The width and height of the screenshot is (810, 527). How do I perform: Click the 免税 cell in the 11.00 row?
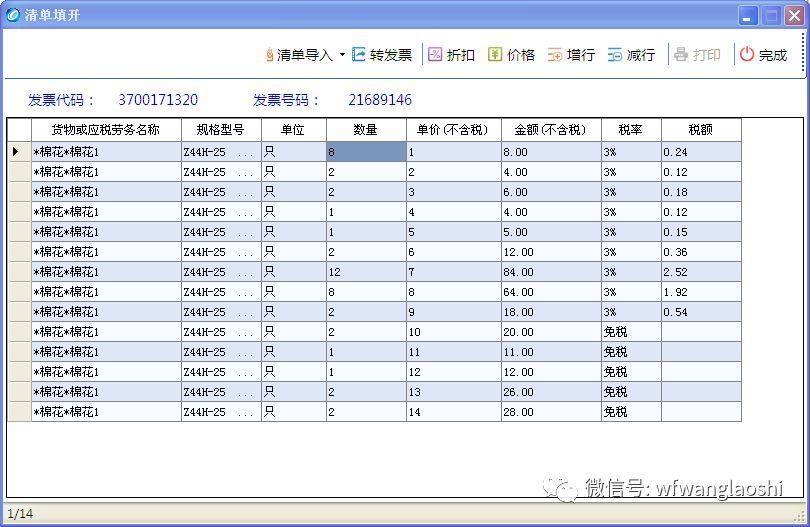[631, 352]
